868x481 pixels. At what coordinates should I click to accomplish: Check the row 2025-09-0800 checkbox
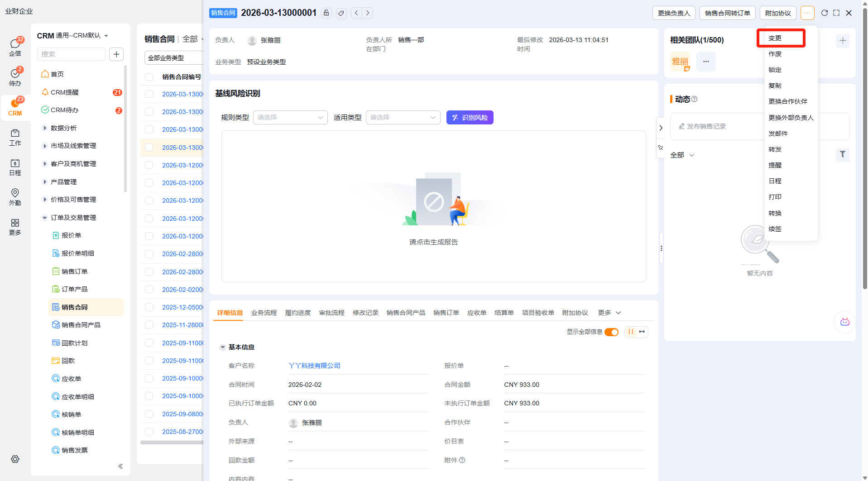point(149,414)
